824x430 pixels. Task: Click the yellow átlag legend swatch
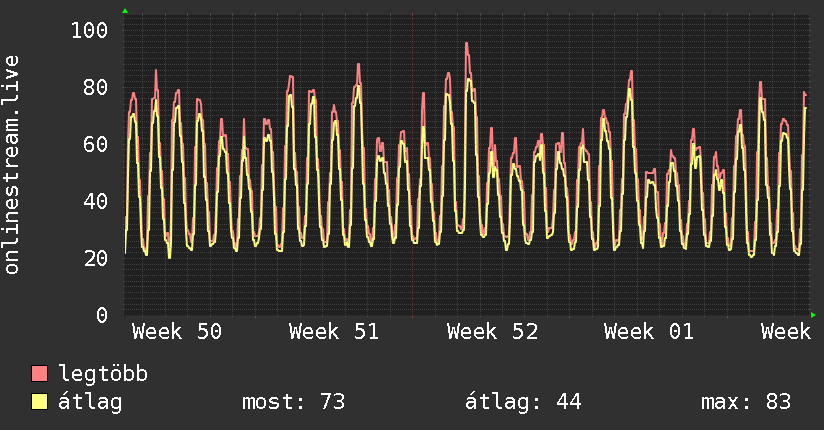(x=39, y=402)
